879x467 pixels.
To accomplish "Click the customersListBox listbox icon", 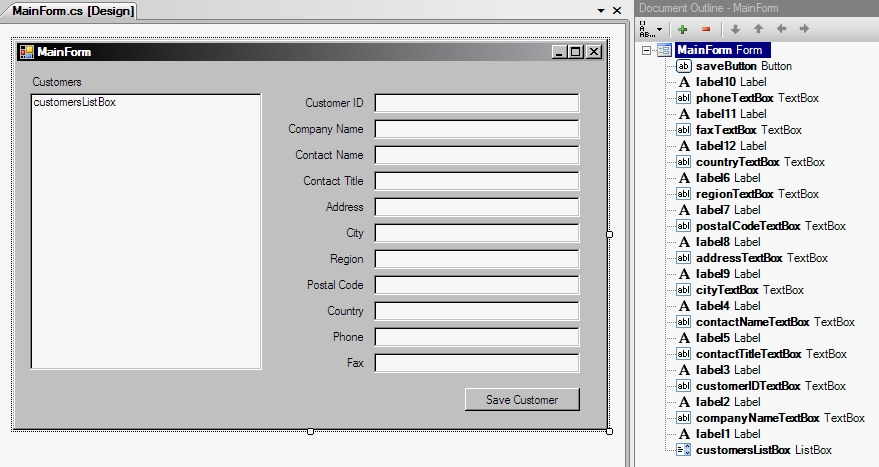I will point(683,450).
